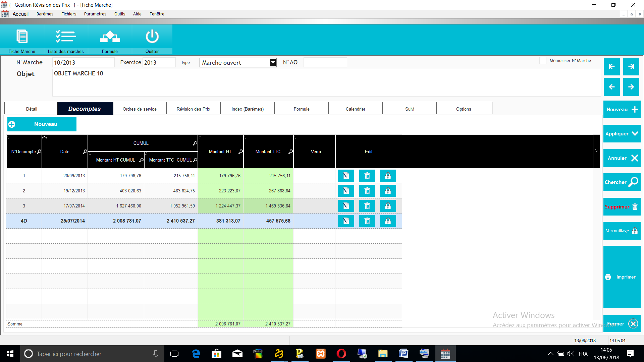Open the Fiche Marche toolbar icon
644x362 pixels.
point(22,37)
